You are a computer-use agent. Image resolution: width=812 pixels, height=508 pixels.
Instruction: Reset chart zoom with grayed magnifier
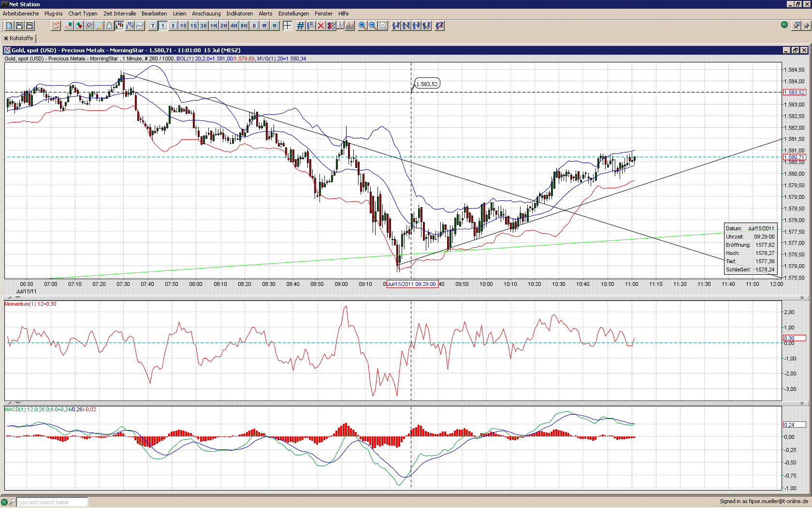383,26
